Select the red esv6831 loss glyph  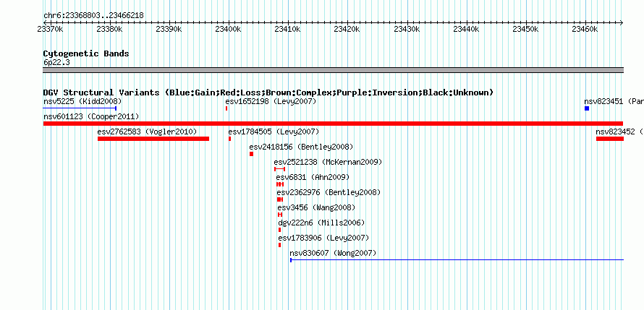280,184
